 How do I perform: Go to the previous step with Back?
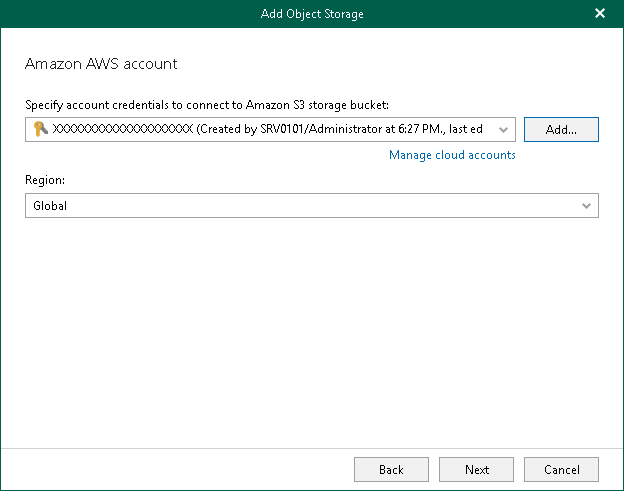(x=391, y=470)
